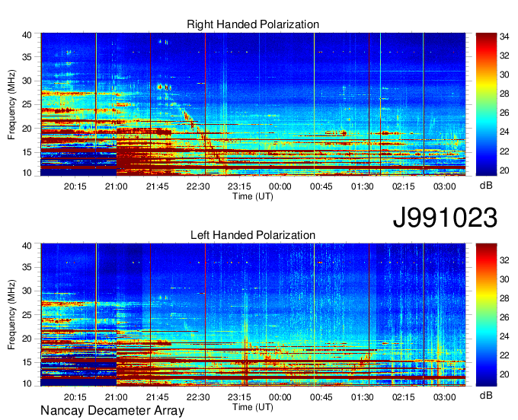This screenshot has width=518, height=420.
Task: Click 25 frequency tick of Left Handed plot
Action: 27,315
